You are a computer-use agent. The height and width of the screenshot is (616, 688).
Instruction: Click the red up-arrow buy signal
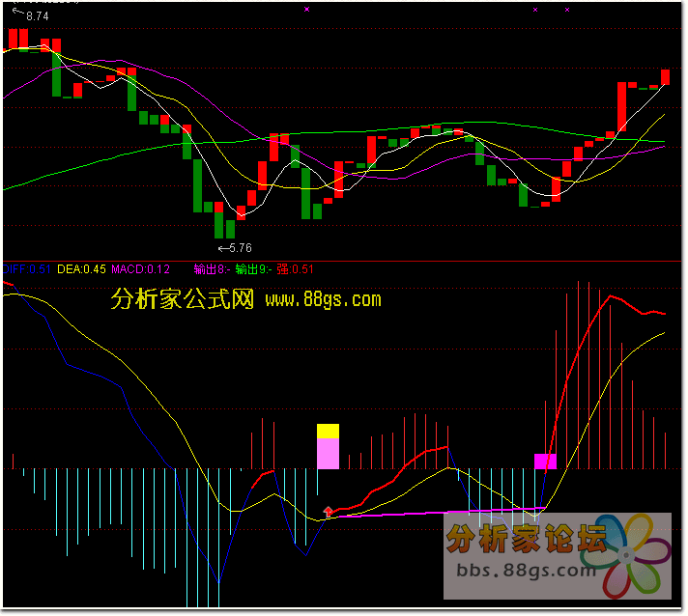[x=330, y=512]
